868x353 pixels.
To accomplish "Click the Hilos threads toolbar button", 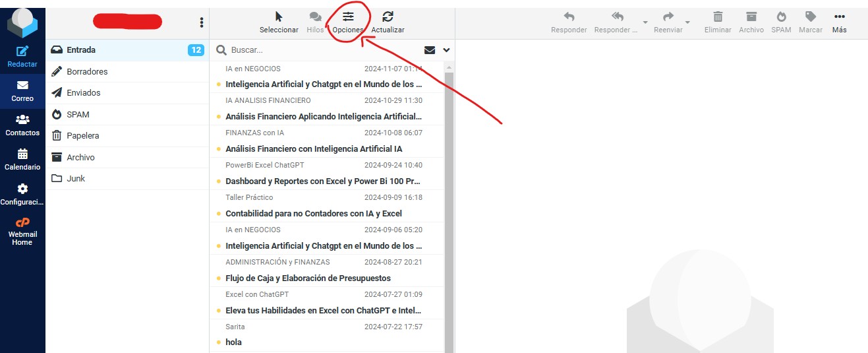I will [x=315, y=22].
